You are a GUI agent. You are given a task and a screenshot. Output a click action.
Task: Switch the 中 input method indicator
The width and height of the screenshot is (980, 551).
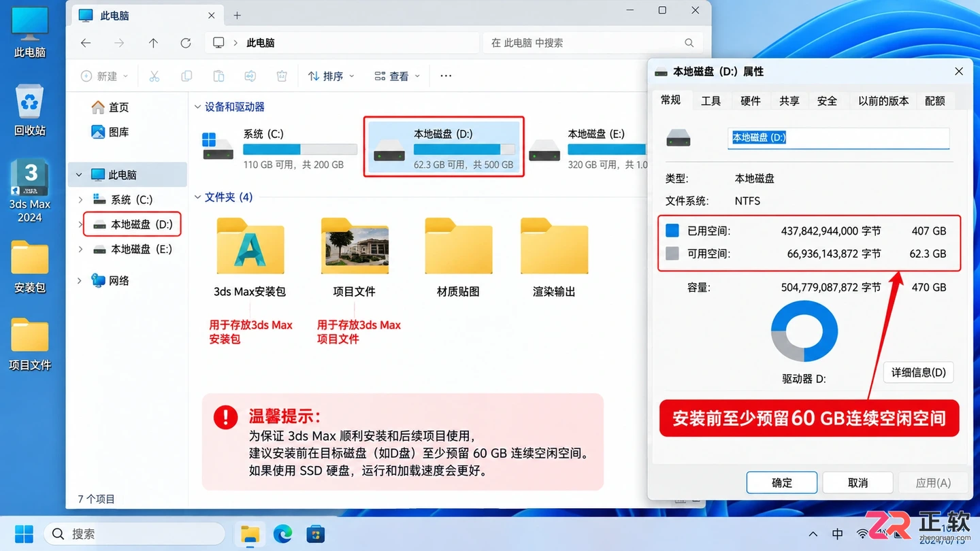pyautogui.click(x=838, y=534)
